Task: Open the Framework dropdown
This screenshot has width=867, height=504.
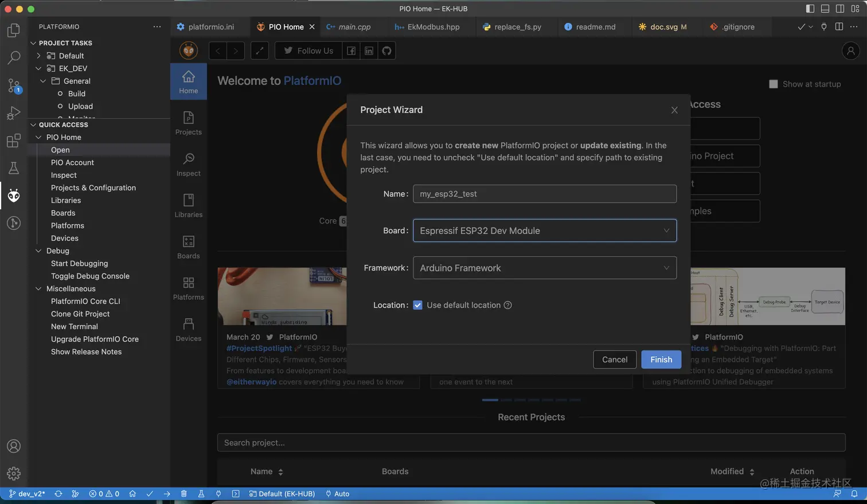Action: [544, 268]
